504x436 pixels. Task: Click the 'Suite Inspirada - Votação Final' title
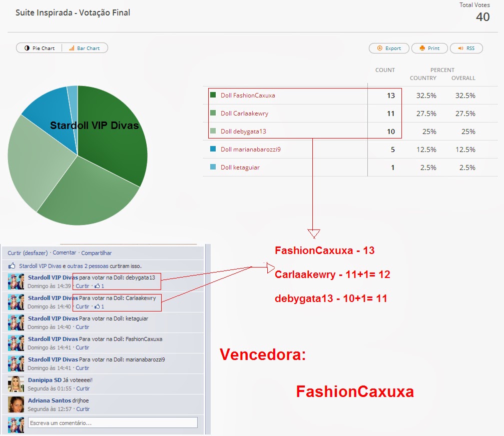[73, 13]
